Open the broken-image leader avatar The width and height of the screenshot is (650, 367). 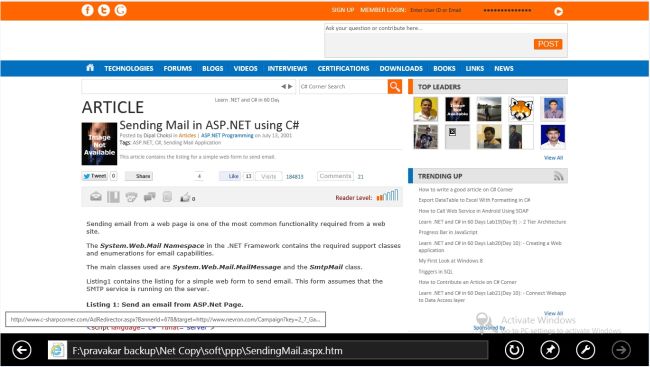(457, 137)
